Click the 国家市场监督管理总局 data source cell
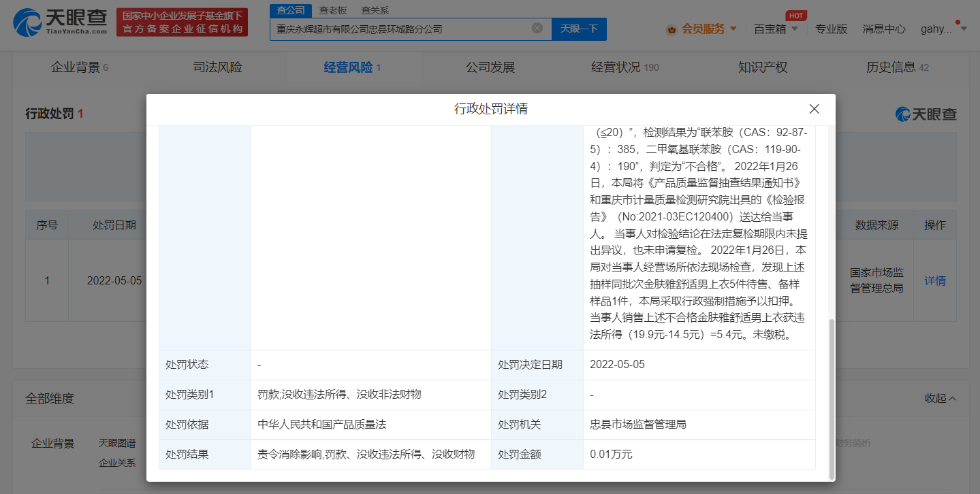The image size is (980, 494). point(876,280)
